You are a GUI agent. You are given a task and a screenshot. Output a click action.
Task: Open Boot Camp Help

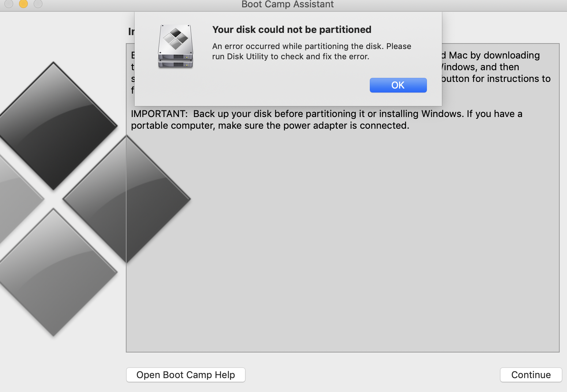tap(186, 375)
